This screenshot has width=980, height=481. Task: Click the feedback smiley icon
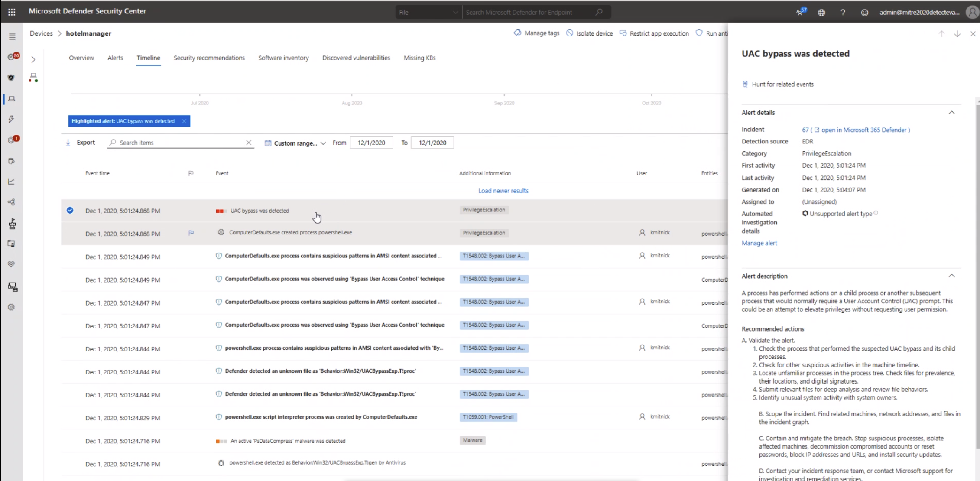[x=864, y=13]
